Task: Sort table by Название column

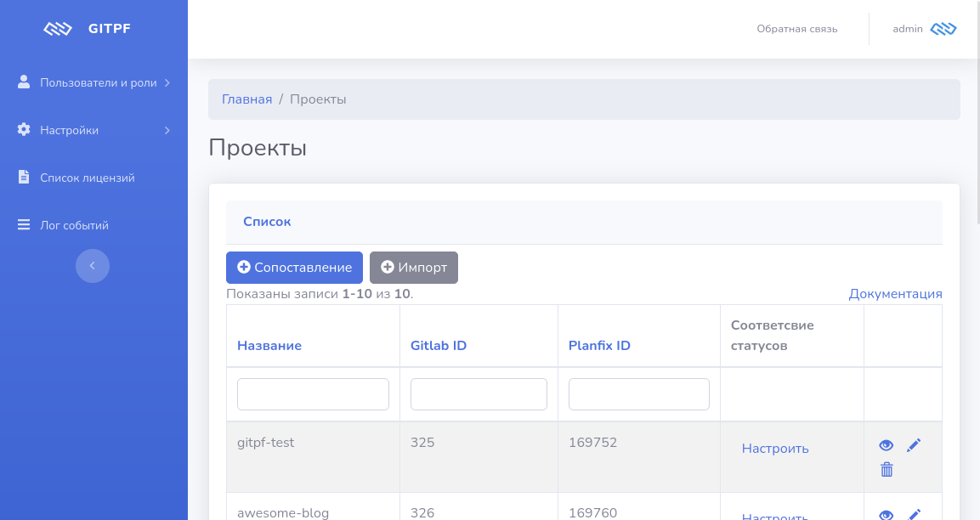Action: [x=269, y=346]
